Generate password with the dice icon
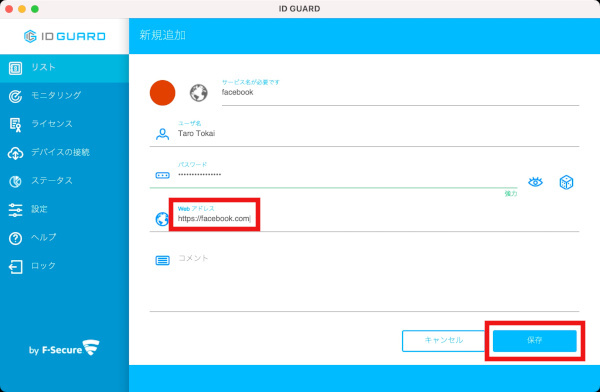 pyautogui.click(x=566, y=182)
